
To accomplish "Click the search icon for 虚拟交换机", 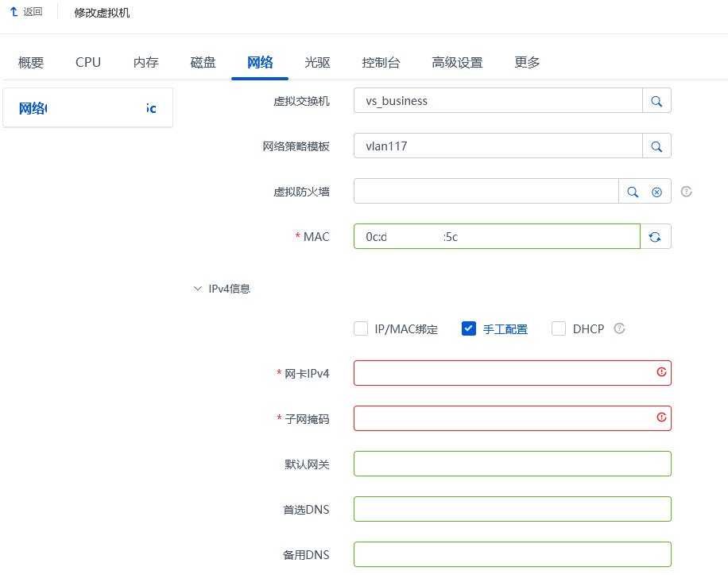I will click(656, 101).
